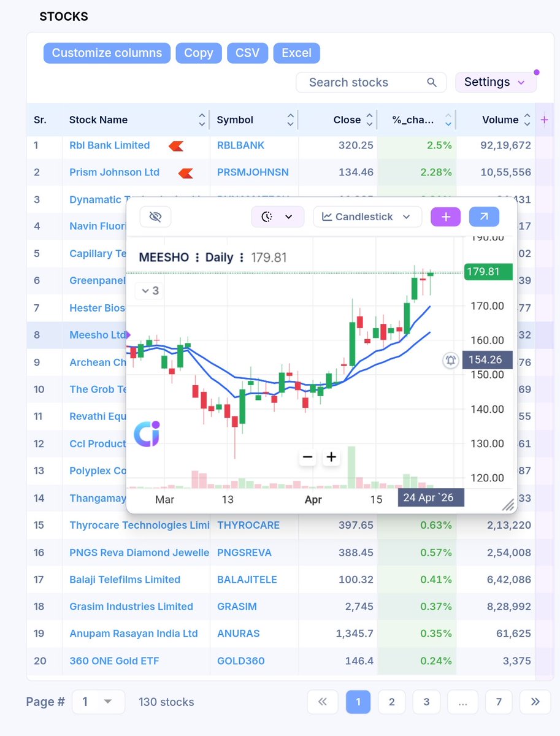Click the 24 Apr '26 date marker
The width and height of the screenshot is (560, 736).
[x=431, y=497]
